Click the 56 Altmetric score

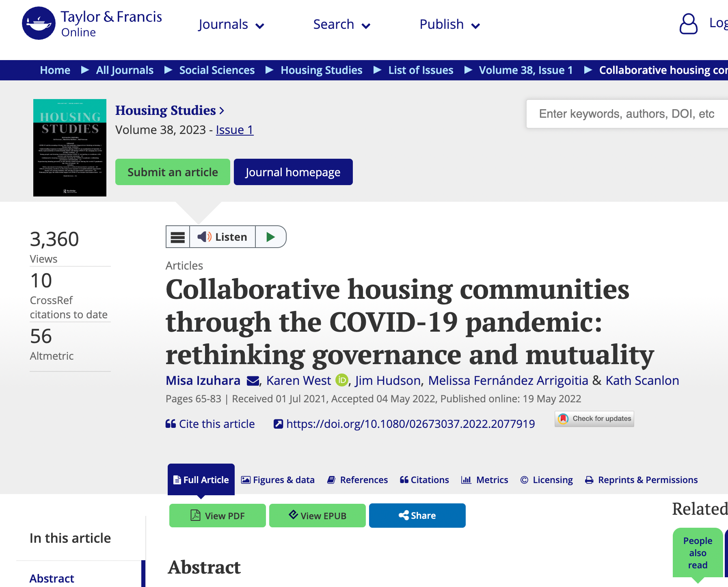click(41, 336)
